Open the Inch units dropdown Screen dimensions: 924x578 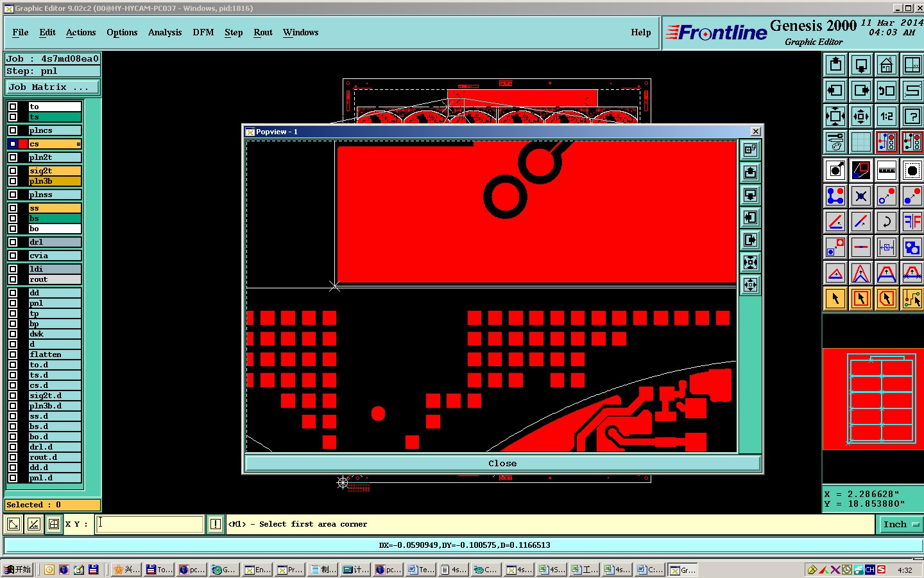(900, 524)
